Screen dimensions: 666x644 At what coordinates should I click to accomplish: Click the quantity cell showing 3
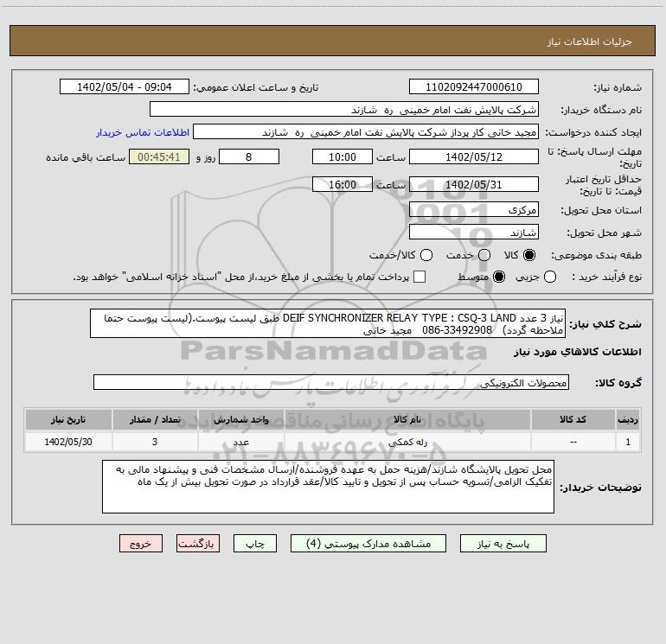(155, 442)
